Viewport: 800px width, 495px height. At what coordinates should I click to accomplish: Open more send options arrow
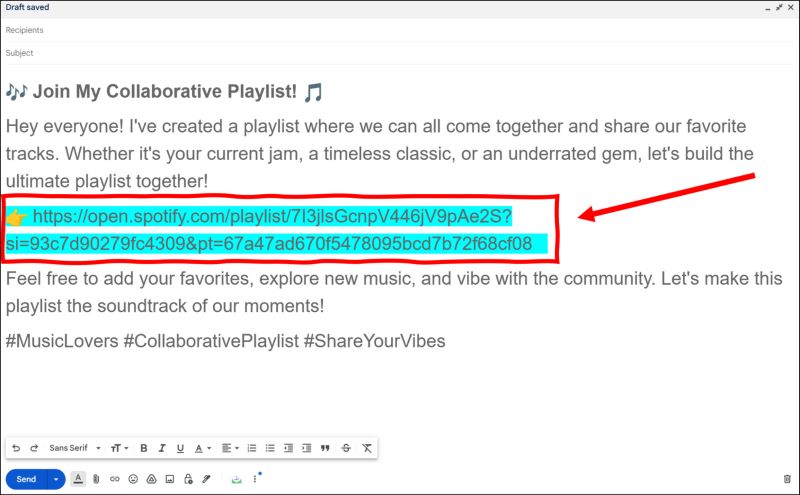pos(56,479)
